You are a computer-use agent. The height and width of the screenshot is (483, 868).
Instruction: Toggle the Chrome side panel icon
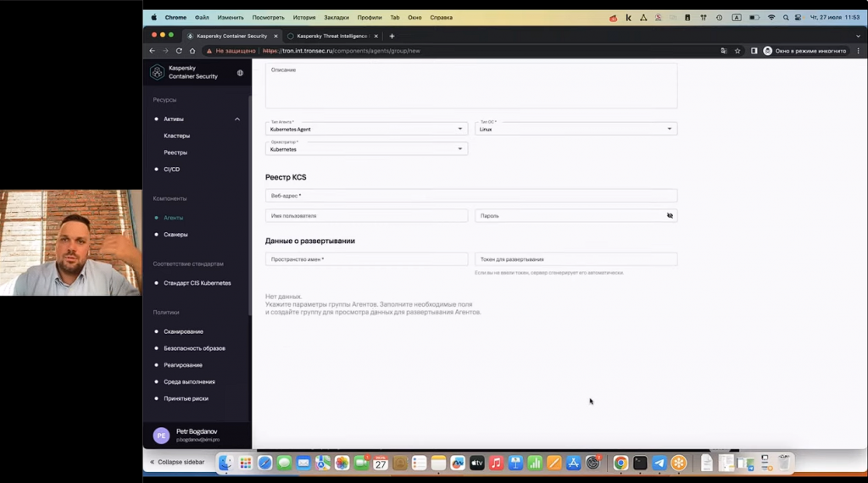point(754,51)
